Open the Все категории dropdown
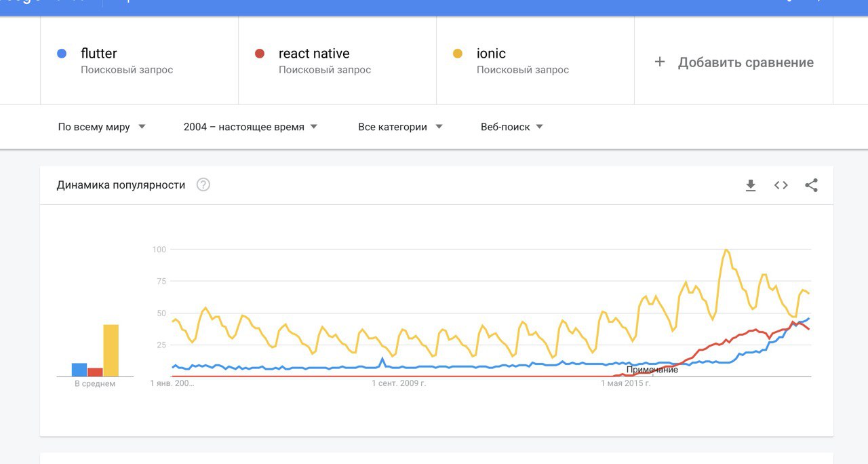The image size is (868, 464). 400,127
